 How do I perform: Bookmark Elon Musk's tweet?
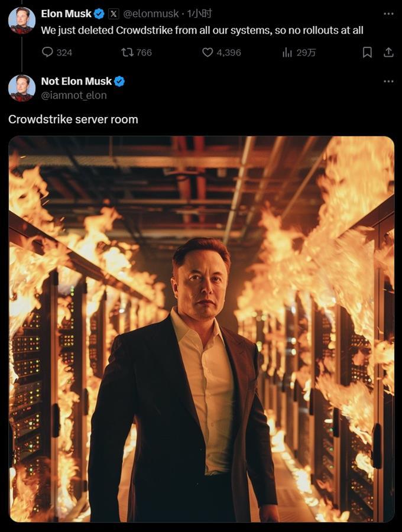367,52
